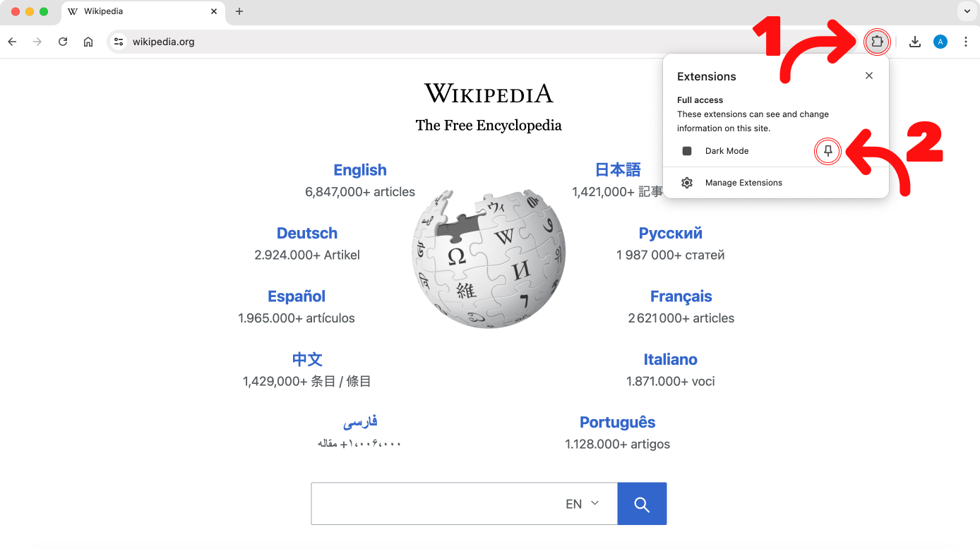Close the Wikipedia tab
The width and height of the screenshot is (980, 549).
(214, 11)
